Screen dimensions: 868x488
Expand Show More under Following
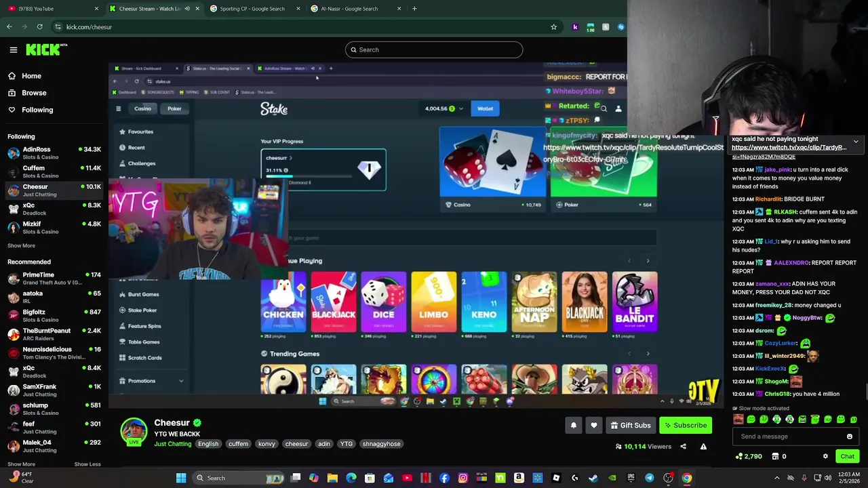tap(21, 245)
